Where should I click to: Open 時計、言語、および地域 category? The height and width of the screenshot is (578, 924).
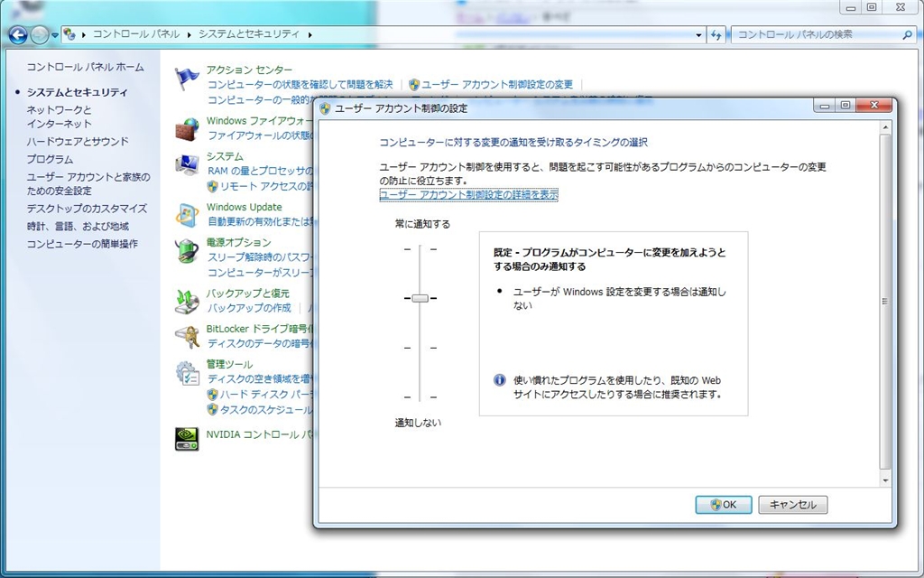click(x=78, y=227)
